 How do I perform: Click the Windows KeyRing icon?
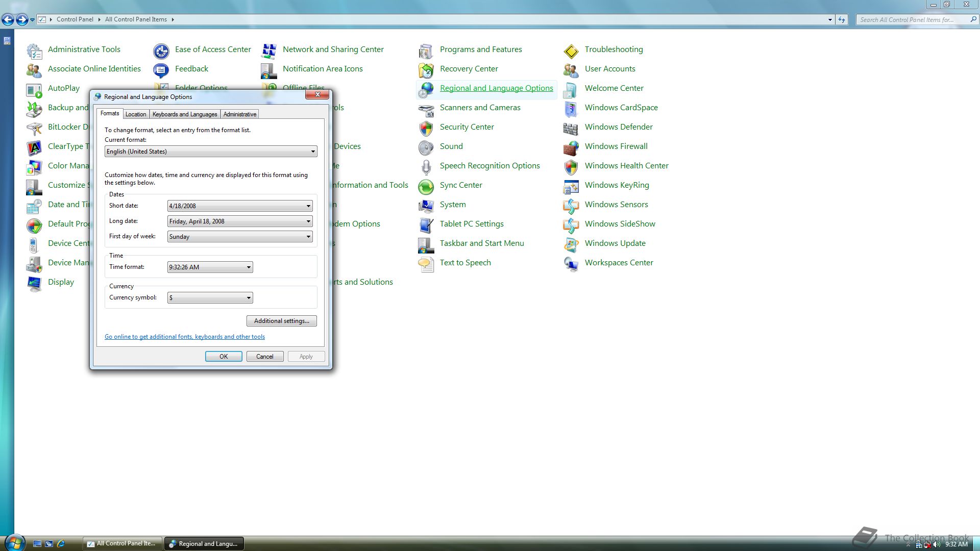click(x=571, y=187)
